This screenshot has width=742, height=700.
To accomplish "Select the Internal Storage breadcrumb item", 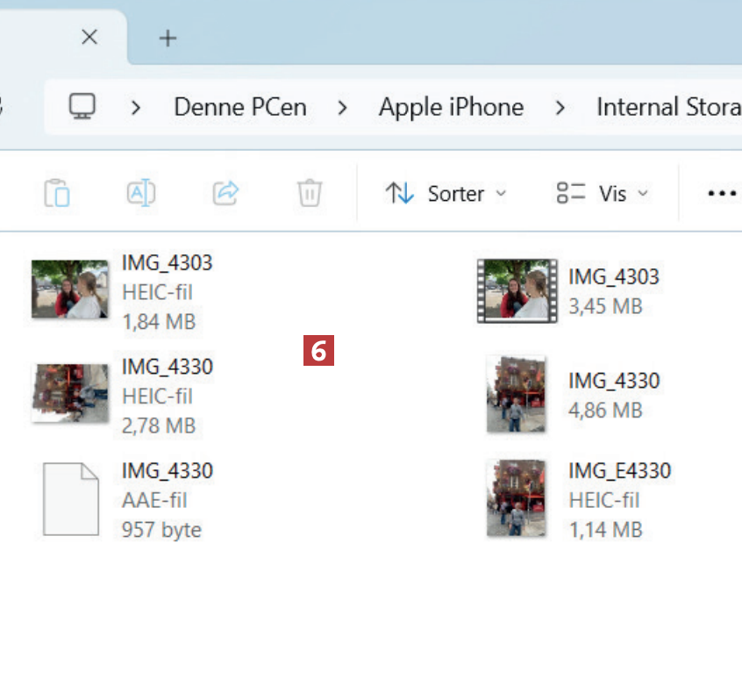I will point(667,107).
